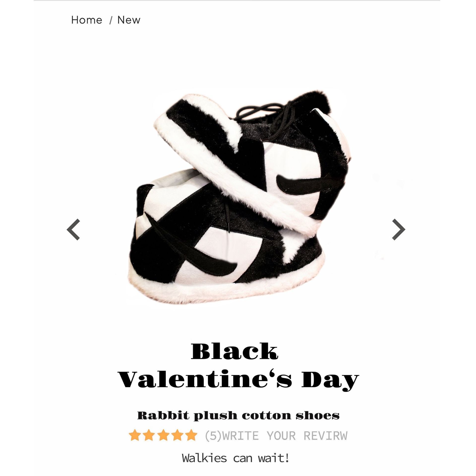This screenshot has height=476, width=476.
Task: Click the WRITE YOUR REVIRW link
Action: 285,436
